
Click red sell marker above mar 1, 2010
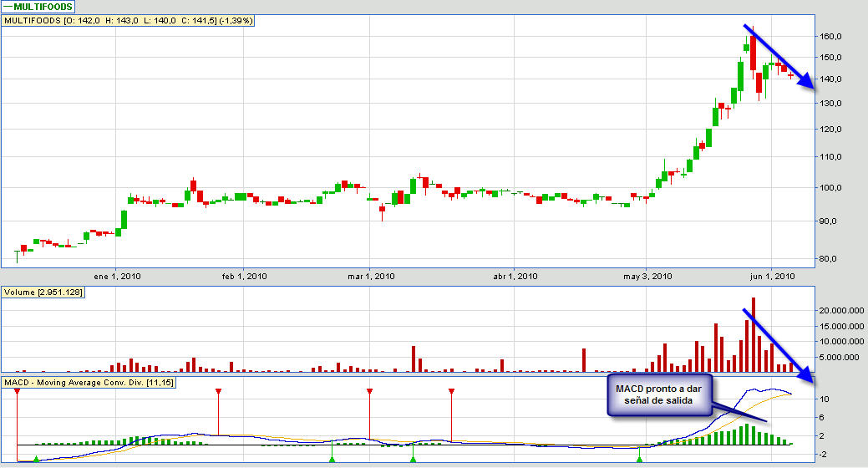coord(369,391)
